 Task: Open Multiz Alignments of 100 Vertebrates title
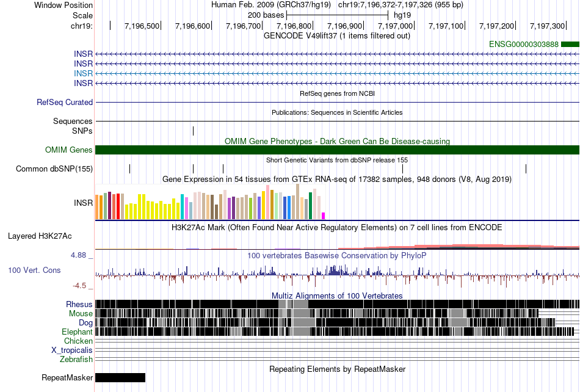[337, 296]
